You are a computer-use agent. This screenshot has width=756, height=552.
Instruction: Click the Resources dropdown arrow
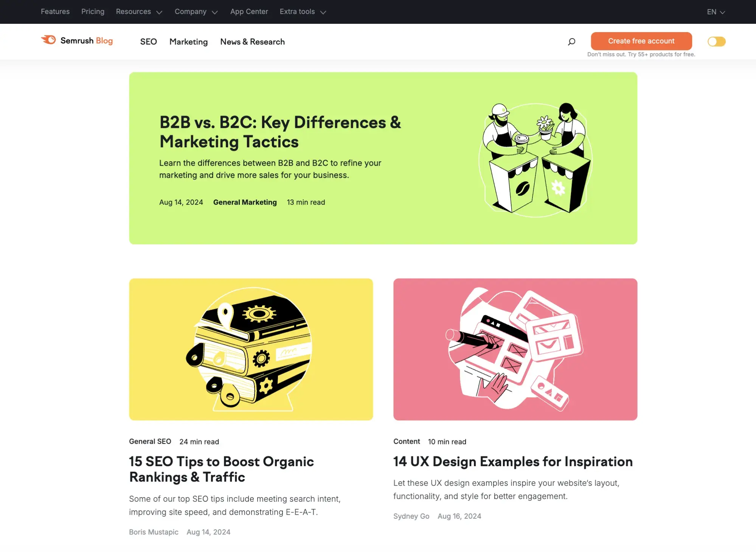pyautogui.click(x=158, y=12)
